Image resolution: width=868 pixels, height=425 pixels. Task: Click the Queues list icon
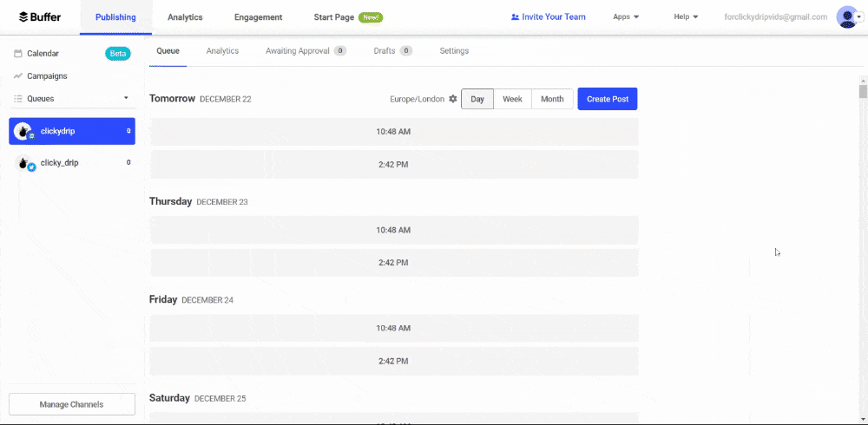(x=17, y=99)
